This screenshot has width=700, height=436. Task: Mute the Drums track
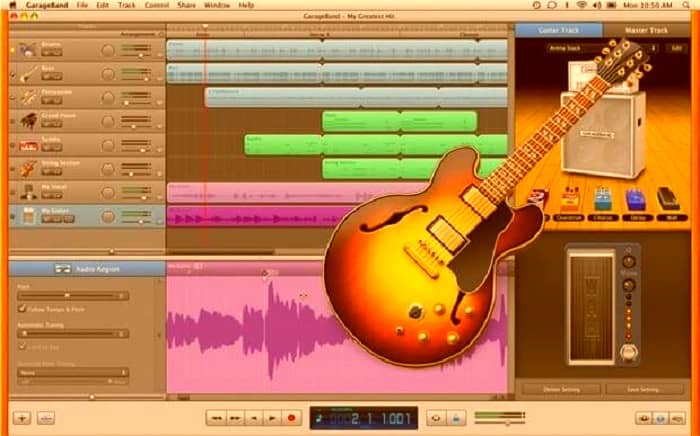tap(47, 53)
